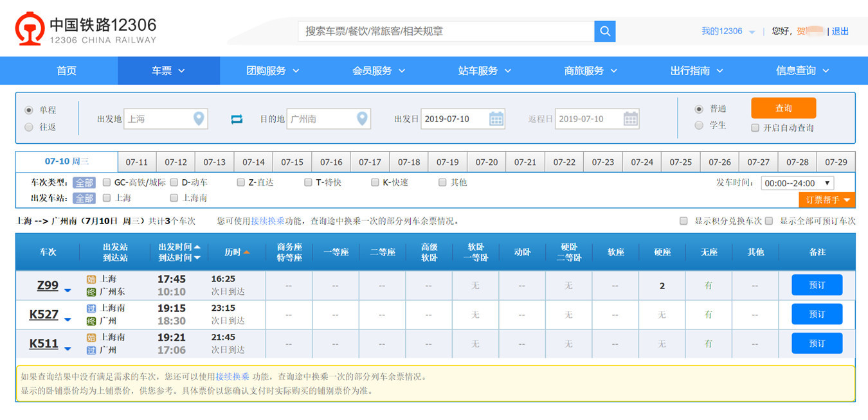Click the swap departure and destination icon

237,119
